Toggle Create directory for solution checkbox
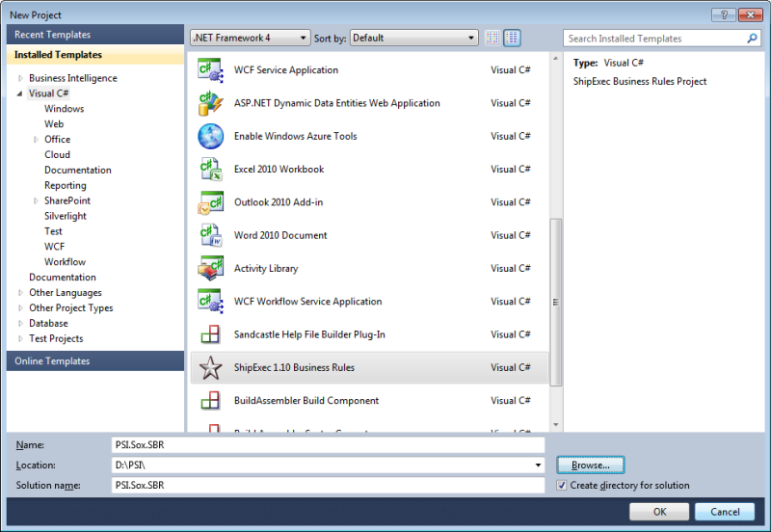Screen dimensions: 771x532 click(x=562, y=486)
